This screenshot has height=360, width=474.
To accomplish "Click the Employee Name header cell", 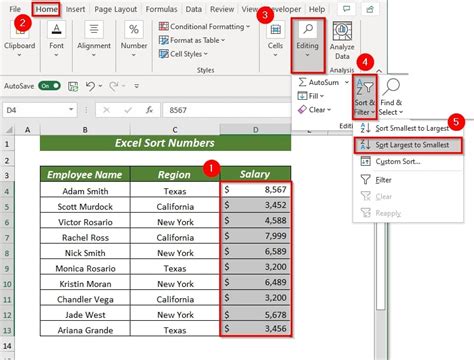I will click(x=85, y=174).
